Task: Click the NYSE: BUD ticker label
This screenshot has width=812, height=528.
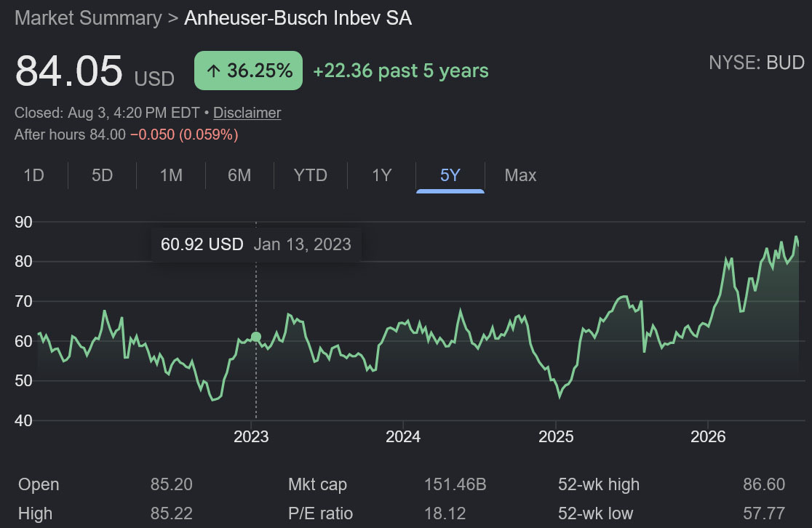Action: (756, 63)
